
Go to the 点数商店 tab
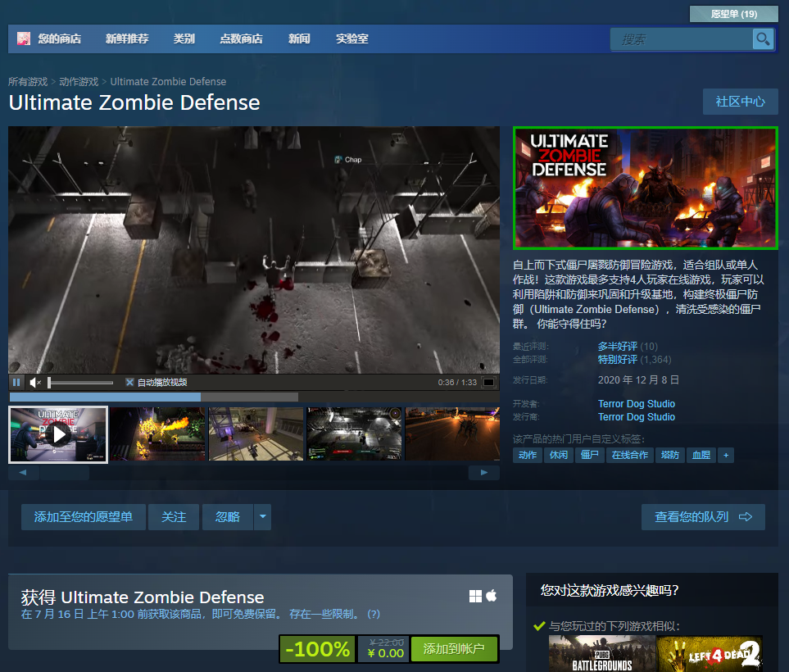click(241, 39)
